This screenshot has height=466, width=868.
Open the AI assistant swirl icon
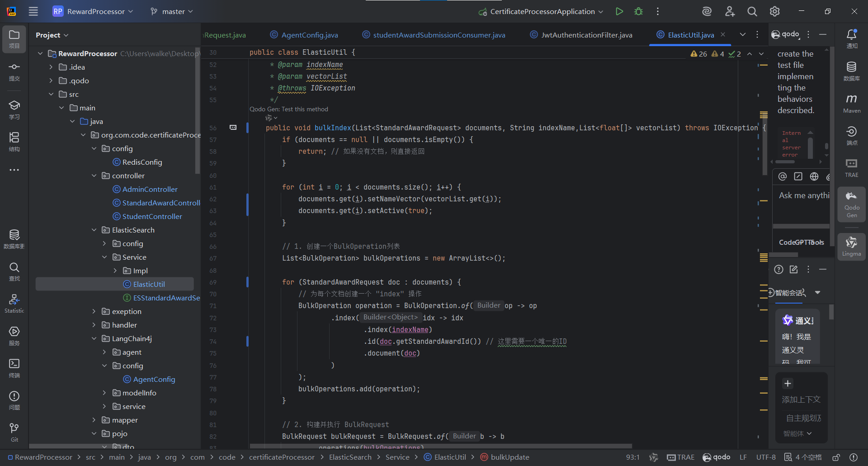tap(707, 11)
